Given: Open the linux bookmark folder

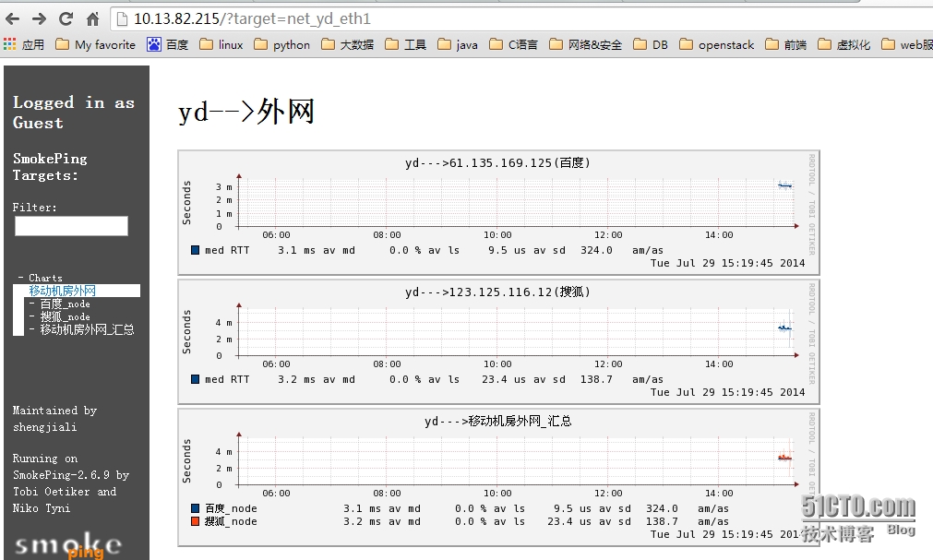Looking at the screenshot, I should coord(221,44).
